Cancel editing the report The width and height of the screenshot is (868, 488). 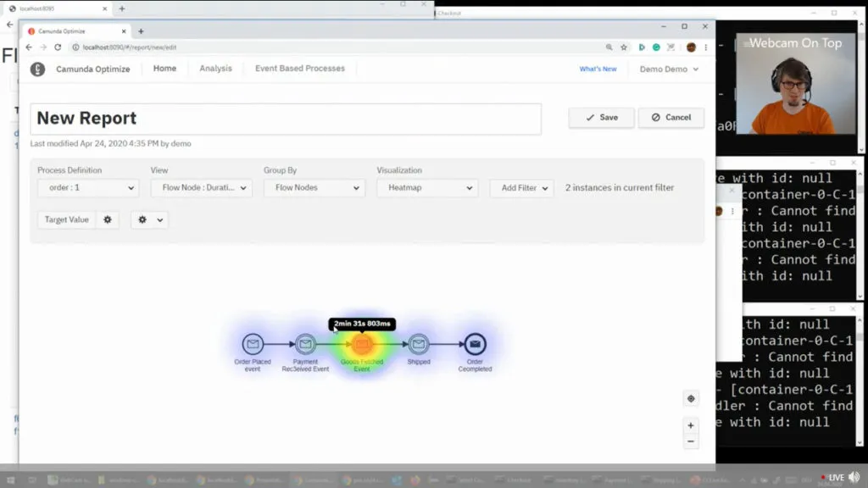[671, 117]
